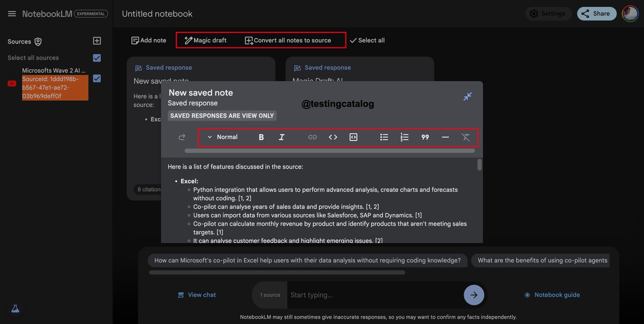This screenshot has height=324, width=644.
Task: Open View chat
Action: click(x=197, y=295)
